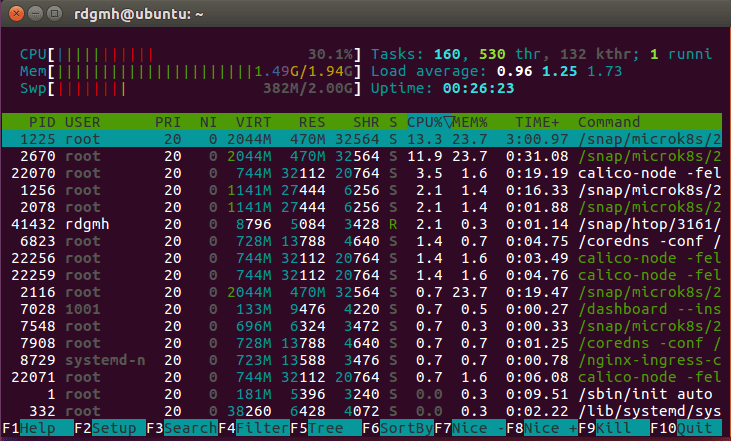Toggle F5 Tree view
Screen dimensions: 731x441
(326, 428)
